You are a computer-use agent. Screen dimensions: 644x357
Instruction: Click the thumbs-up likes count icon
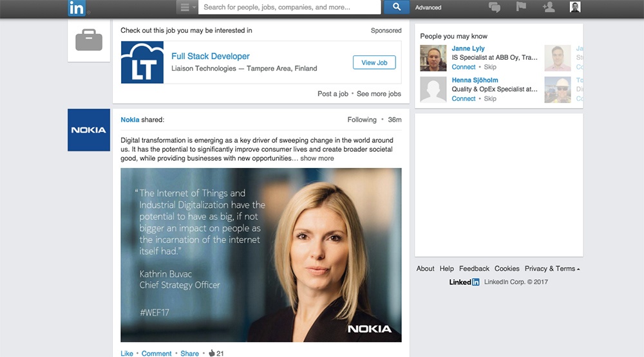(211, 353)
